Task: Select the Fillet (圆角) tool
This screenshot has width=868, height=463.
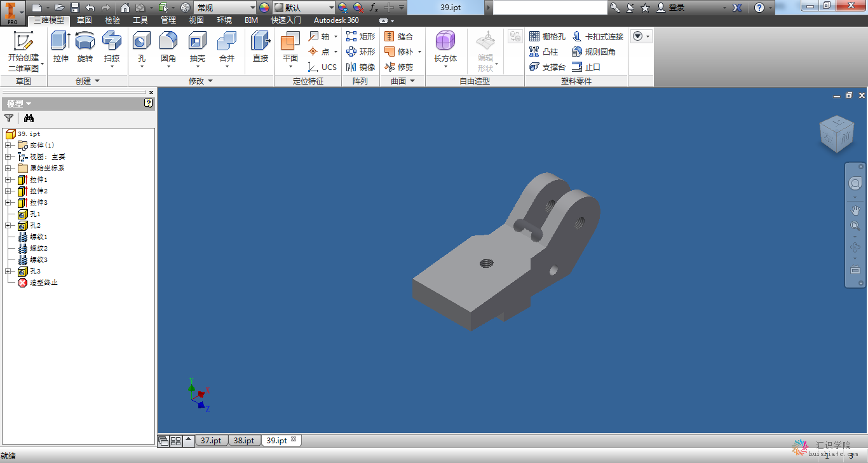Action: pos(168,50)
